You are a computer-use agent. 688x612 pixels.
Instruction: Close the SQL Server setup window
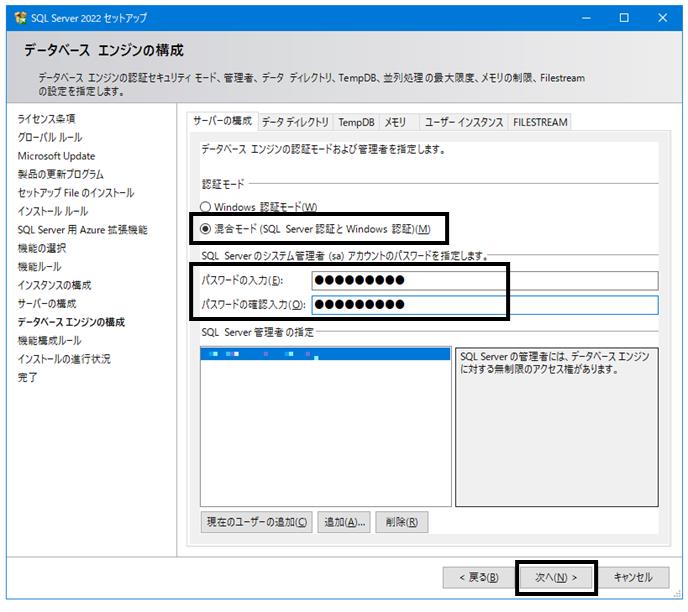pyautogui.click(x=663, y=18)
